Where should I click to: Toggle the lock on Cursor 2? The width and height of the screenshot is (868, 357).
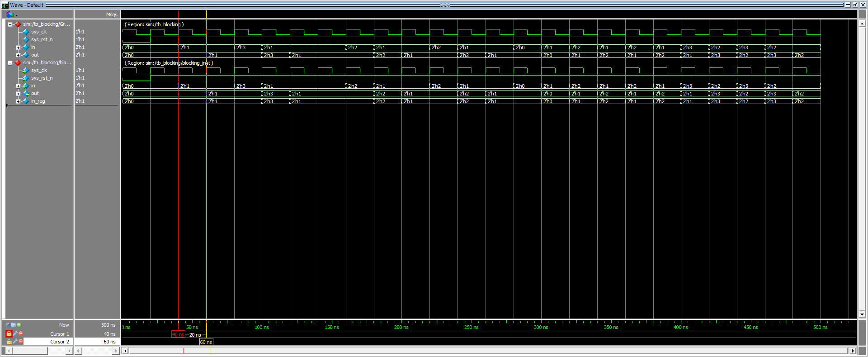[x=9, y=342]
